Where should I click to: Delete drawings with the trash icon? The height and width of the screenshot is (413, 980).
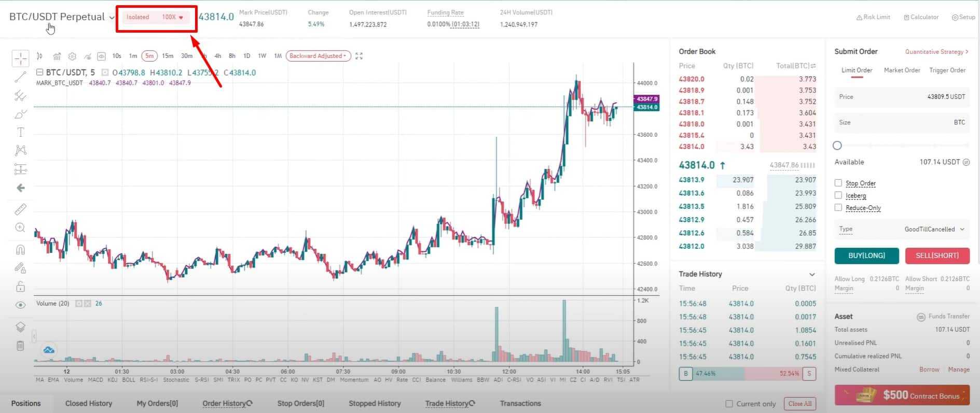coord(20,346)
